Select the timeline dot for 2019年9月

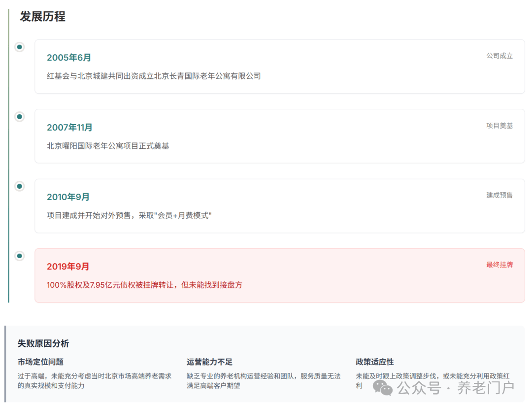(x=19, y=256)
